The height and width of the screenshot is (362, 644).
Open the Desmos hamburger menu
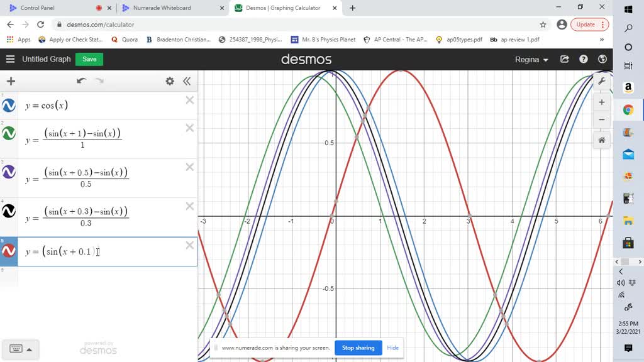click(10, 59)
